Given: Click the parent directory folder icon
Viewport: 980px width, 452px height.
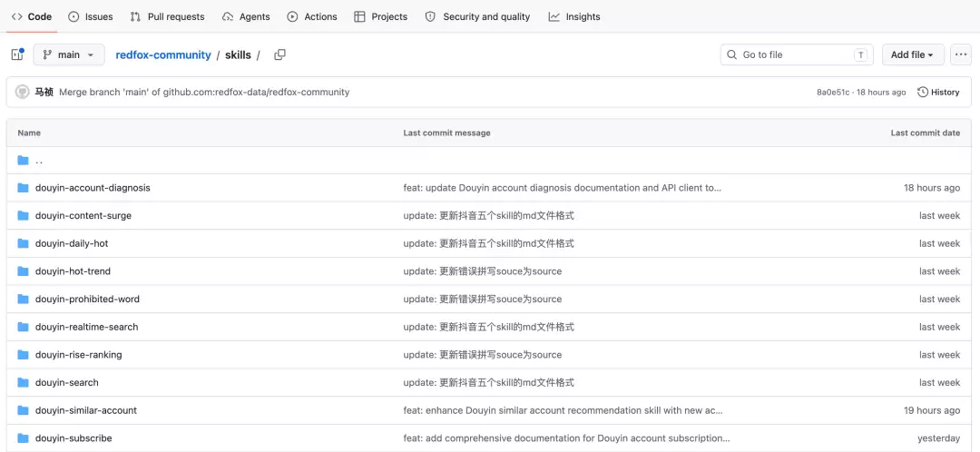Looking at the screenshot, I should point(23,161).
